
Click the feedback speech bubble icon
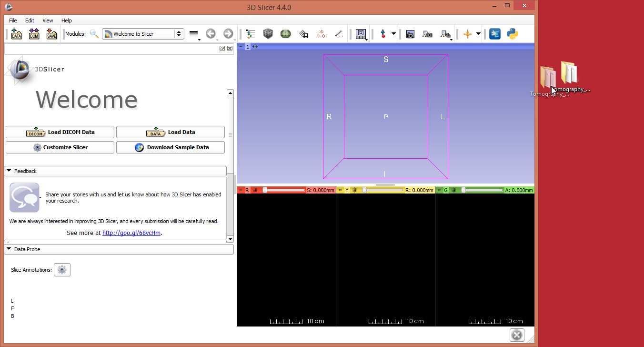(24, 197)
